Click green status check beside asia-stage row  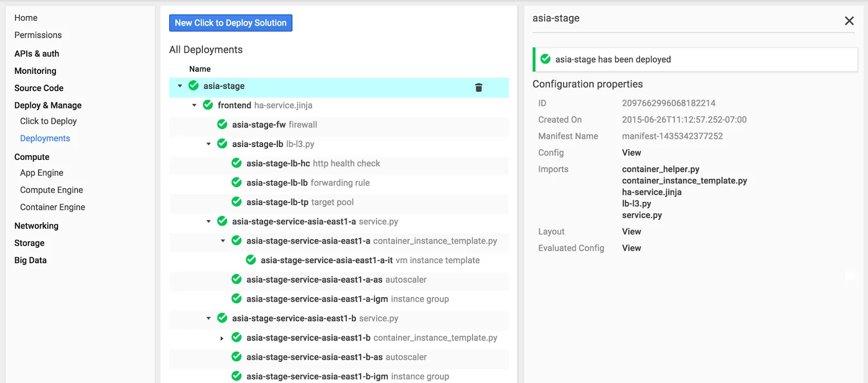click(194, 86)
